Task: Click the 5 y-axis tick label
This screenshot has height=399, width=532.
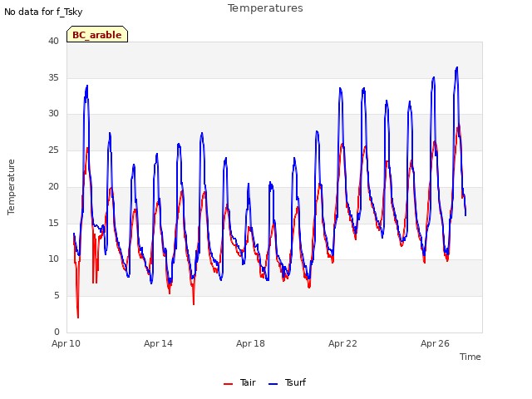Action: coord(57,296)
